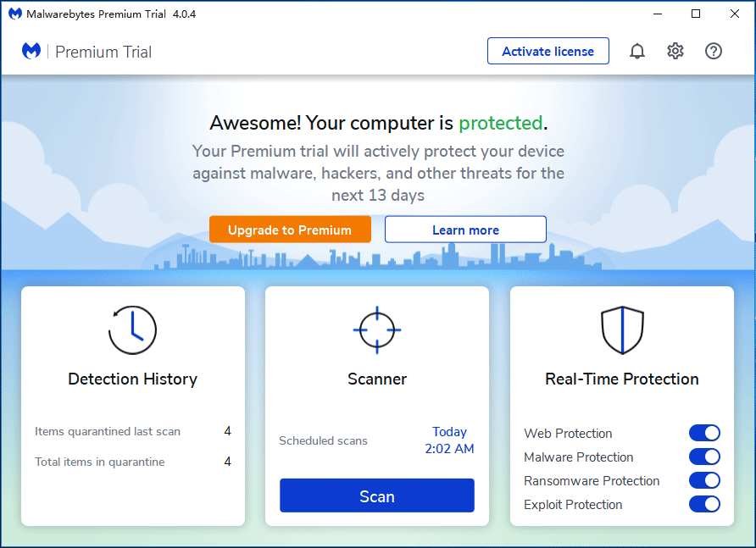Click the Malwarebytes logo in the header
Screen dimensions: 756x548
31,52
